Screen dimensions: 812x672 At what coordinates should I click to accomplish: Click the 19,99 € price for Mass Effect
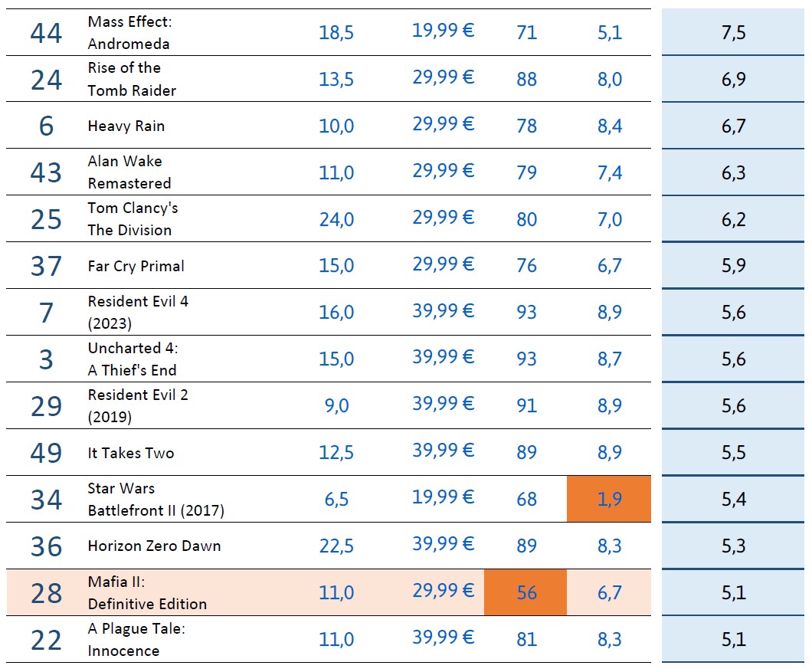tap(443, 31)
